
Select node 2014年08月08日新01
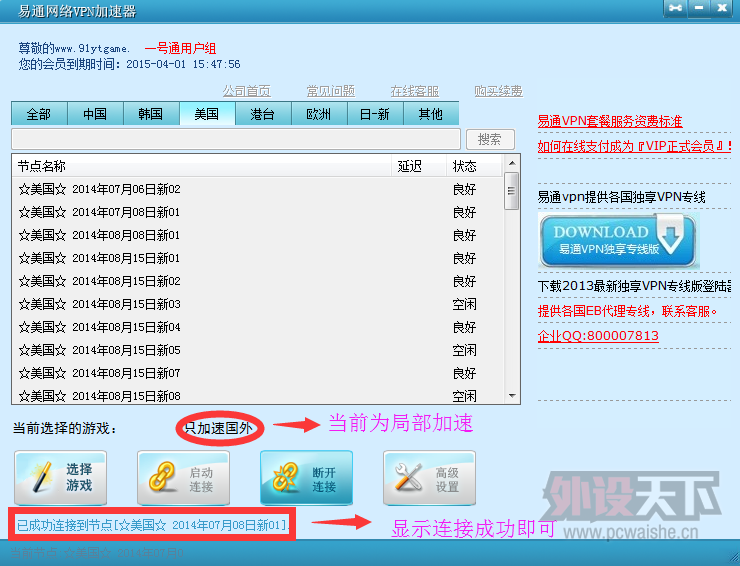[258, 235]
